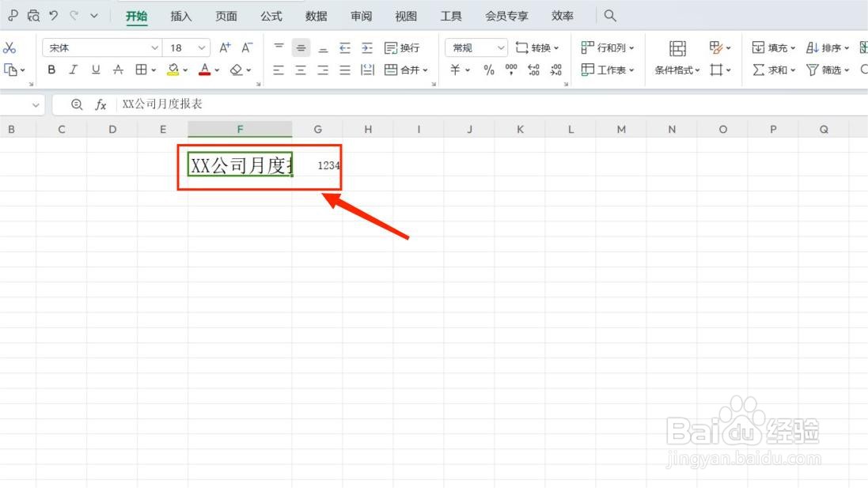Open the paste/copy dropdown arrow
The image size is (868, 488).
click(x=23, y=70)
